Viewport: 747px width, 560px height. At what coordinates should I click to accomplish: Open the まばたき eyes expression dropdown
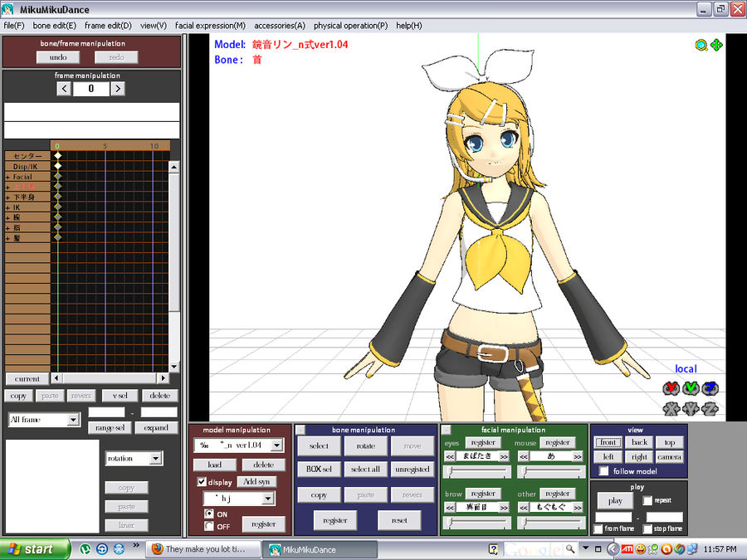coord(477,458)
